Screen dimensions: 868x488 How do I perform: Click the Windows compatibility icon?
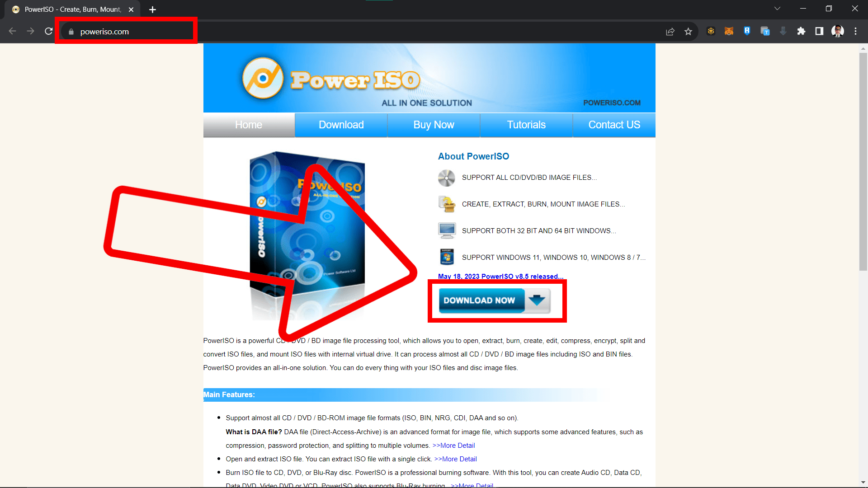pos(447,257)
